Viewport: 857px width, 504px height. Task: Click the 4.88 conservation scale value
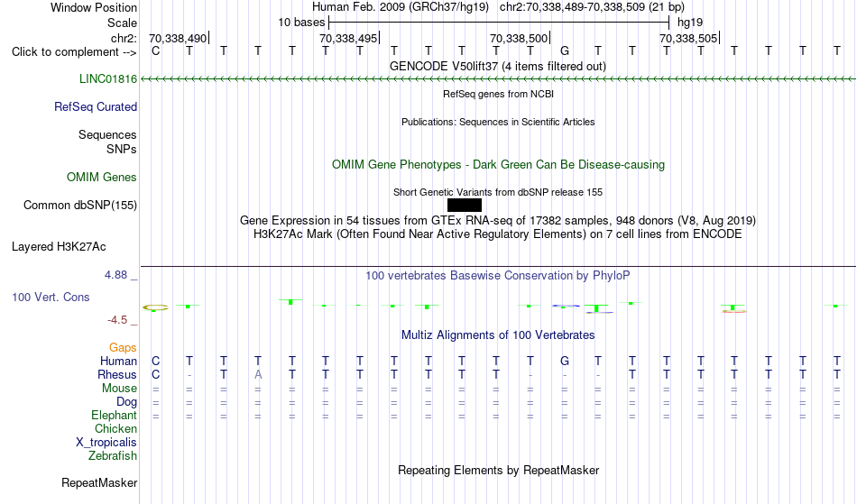coord(115,275)
